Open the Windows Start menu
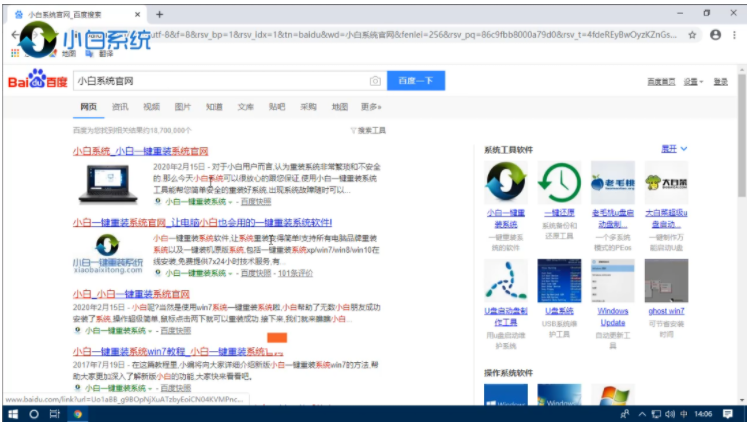Viewport: 753px width, 430px height. (x=12, y=413)
